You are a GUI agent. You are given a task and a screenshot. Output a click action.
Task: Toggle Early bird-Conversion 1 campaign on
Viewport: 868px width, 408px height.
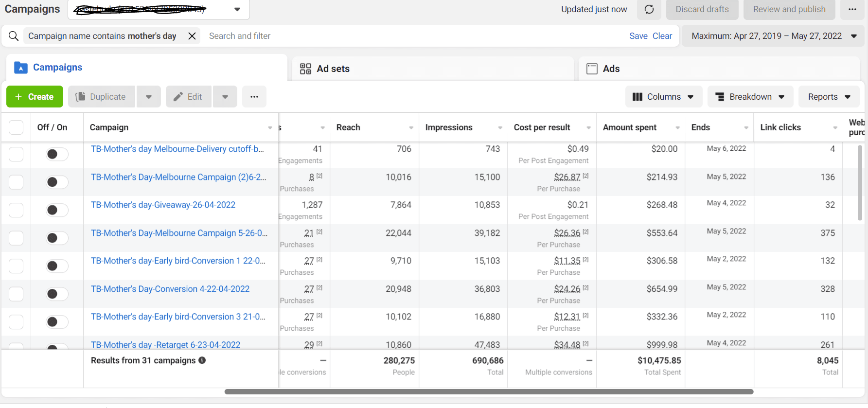(57, 266)
